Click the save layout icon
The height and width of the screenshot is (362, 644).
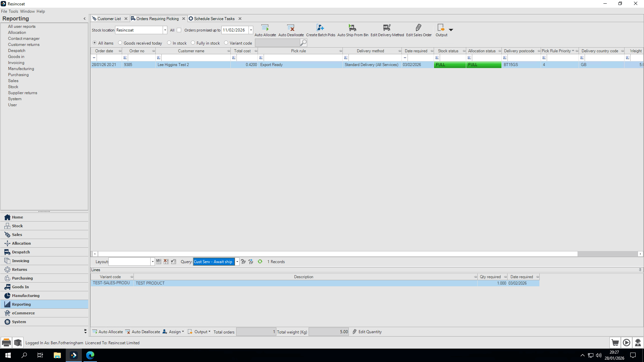tap(159, 262)
